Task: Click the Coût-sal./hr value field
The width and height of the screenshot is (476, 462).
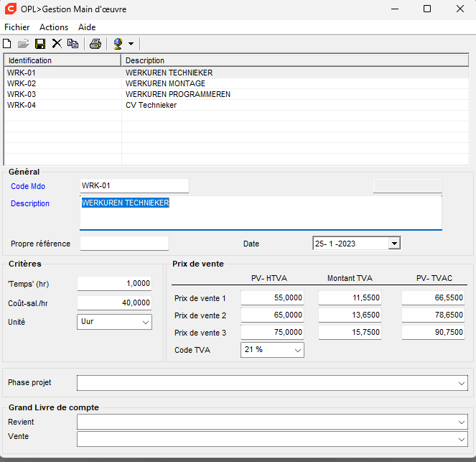Action: point(114,302)
